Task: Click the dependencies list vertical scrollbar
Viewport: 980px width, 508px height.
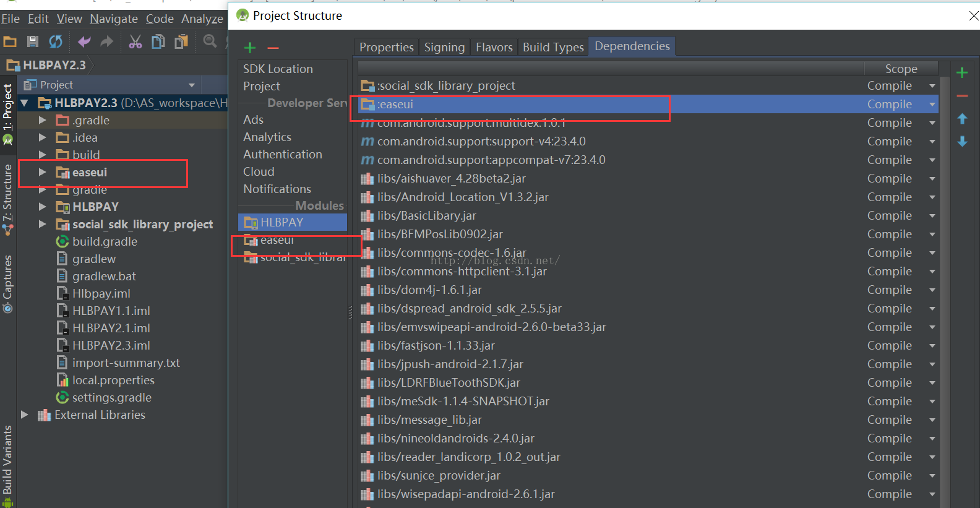Action: (x=944, y=291)
